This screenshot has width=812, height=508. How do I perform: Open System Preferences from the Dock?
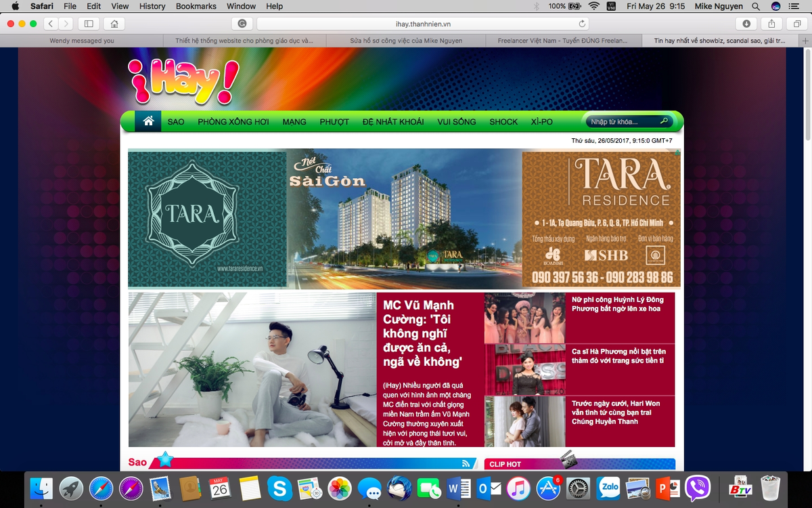pyautogui.click(x=578, y=488)
